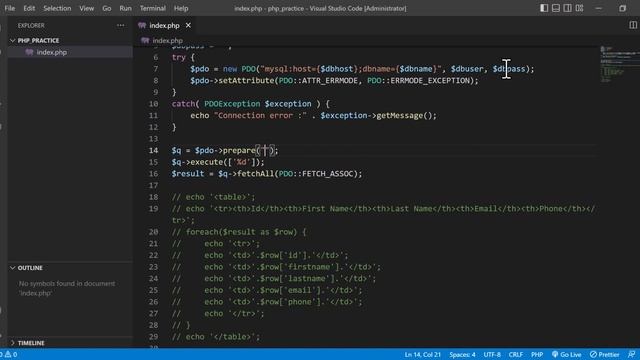Screen dimensions: 640x360
Task: Close the index.php editor tab
Action: click(188, 25)
